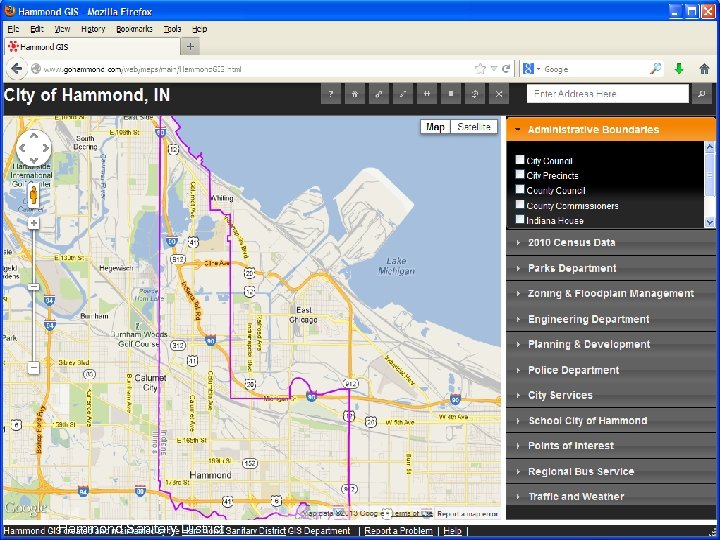
Task: Reload the page using the refresh icon
Action: (x=506, y=69)
